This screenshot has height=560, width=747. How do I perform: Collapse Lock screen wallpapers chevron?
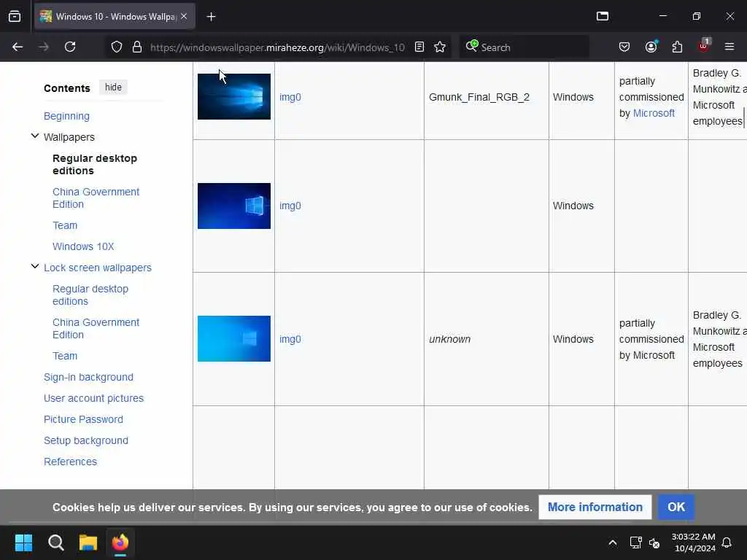point(35,267)
